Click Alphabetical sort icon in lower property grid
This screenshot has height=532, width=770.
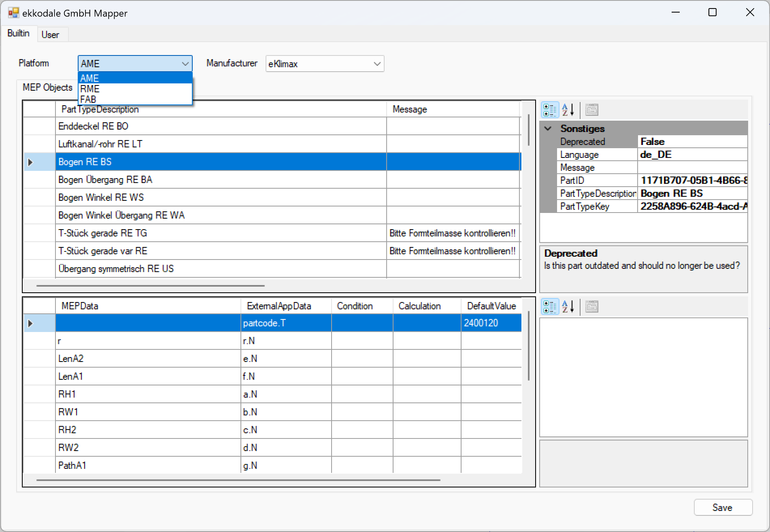(568, 306)
